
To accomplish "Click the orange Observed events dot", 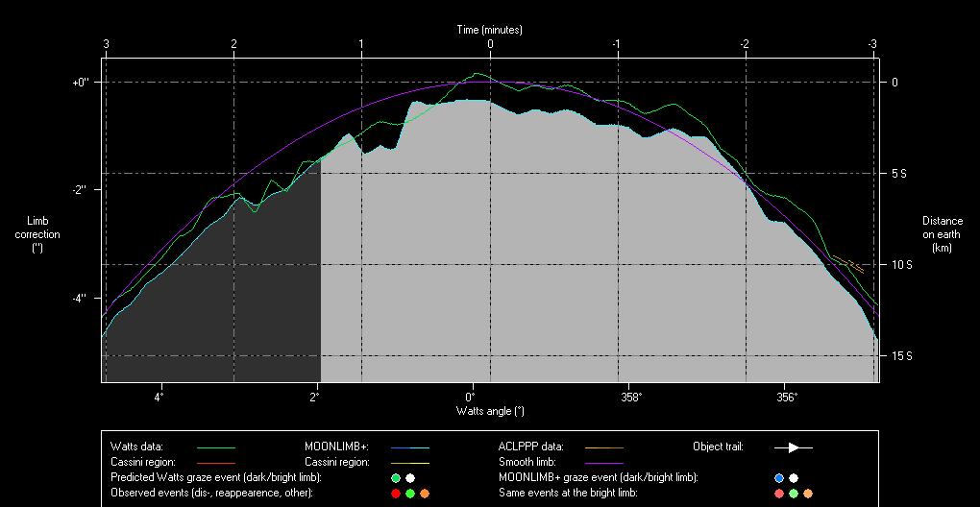I will click(x=425, y=493).
